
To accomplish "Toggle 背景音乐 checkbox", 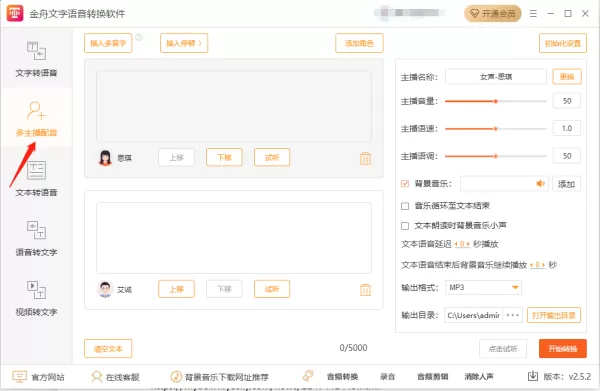I will [405, 184].
